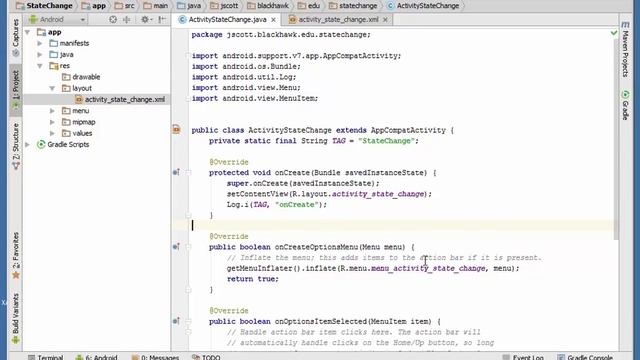
Task: Click the app breadcrumb
Action: tap(94, 6)
